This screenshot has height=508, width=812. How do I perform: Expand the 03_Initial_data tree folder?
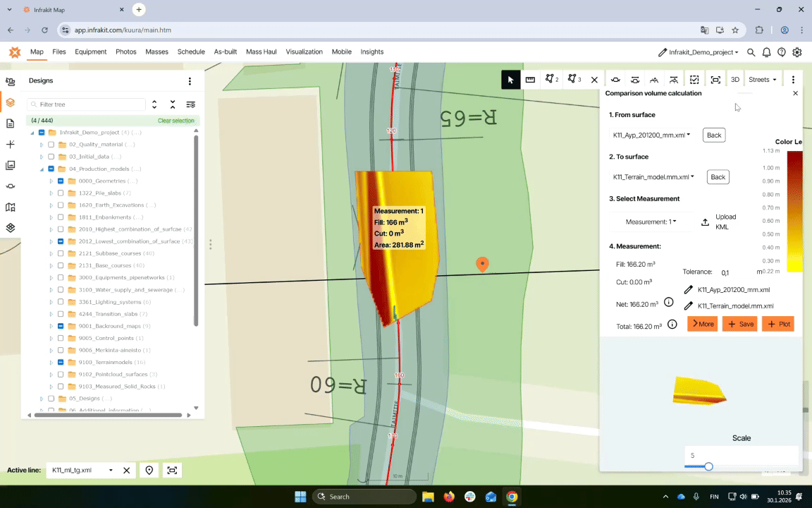42,157
